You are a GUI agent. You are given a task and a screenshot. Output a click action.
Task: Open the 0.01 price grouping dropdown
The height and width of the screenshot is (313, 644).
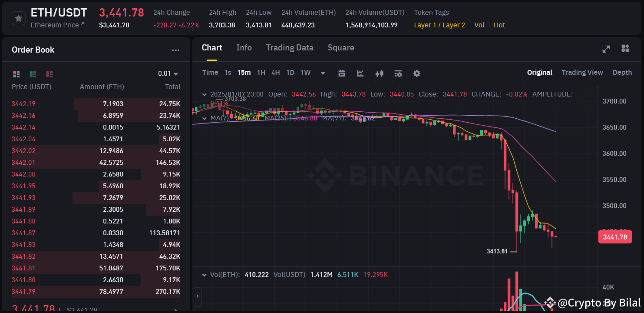tap(168, 73)
